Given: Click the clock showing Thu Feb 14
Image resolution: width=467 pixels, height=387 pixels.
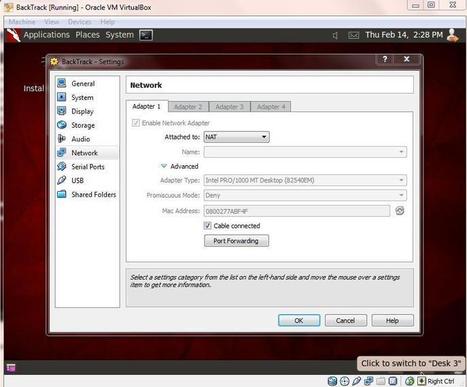Looking at the screenshot, I should 404,35.
